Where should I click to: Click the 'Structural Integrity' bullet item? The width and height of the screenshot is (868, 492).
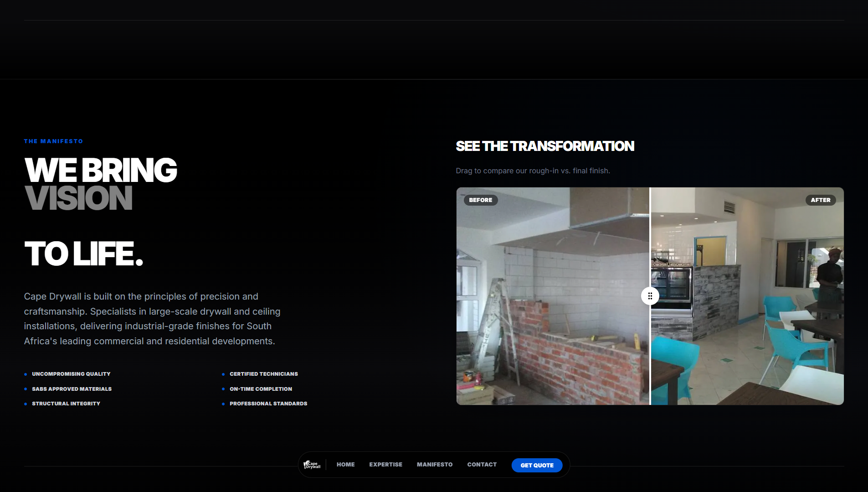pos(66,404)
